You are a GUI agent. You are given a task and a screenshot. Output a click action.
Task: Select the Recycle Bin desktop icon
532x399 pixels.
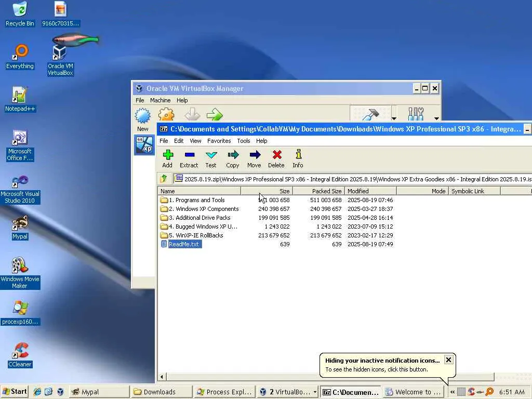(20, 14)
